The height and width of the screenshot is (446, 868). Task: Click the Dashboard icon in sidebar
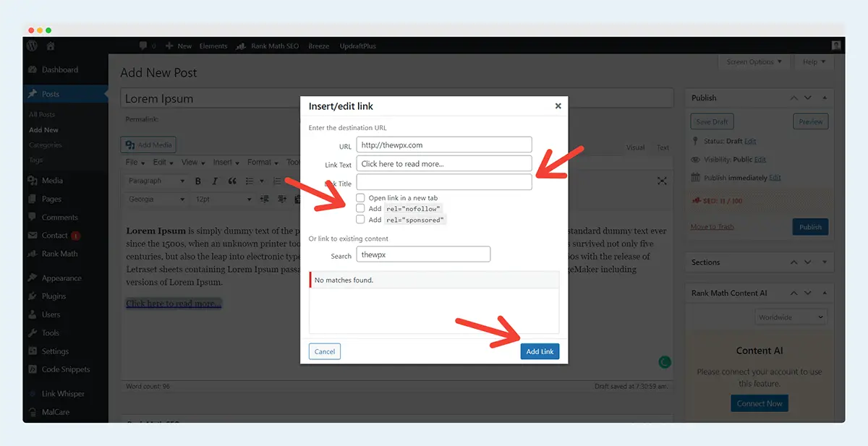coord(32,70)
